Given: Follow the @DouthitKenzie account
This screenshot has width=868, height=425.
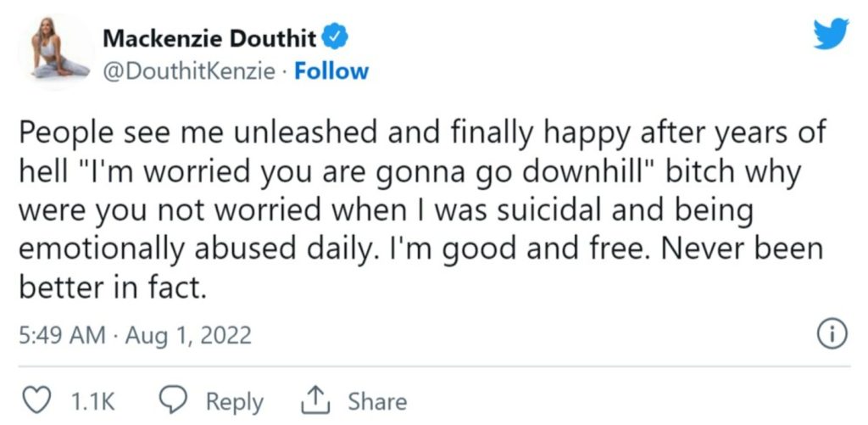Looking at the screenshot, I should 331,71.
